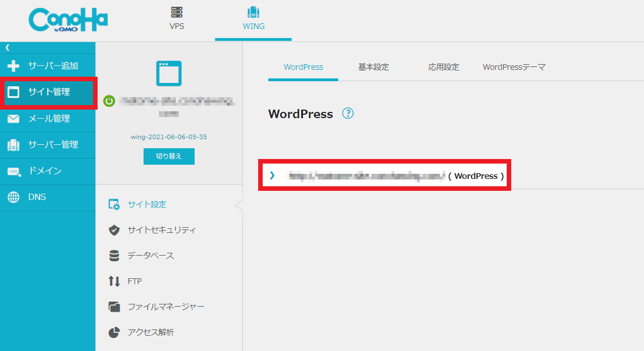Viewport: 644px width, 351px height.
Task: Expand the WordPress site row chevron
Action: tap(272, 175)
